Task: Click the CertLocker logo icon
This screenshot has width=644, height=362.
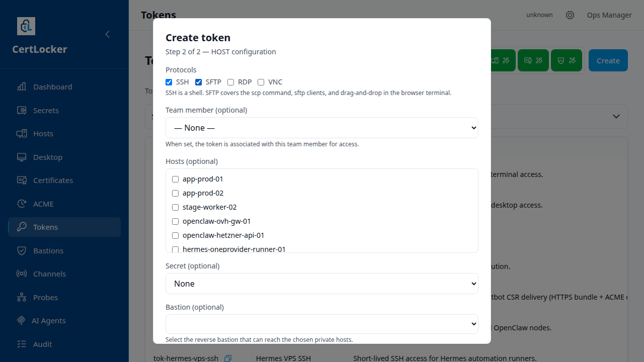Action: click(x=26, y=26)
